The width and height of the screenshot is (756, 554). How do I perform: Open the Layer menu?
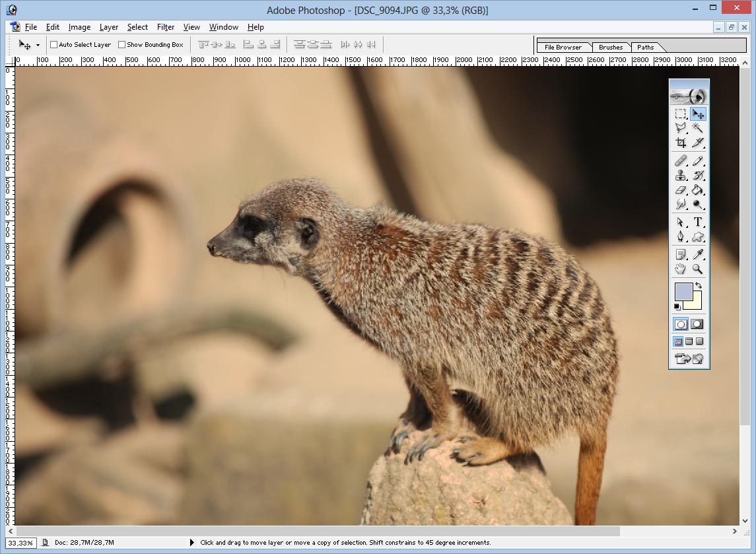tap(109, 27)
